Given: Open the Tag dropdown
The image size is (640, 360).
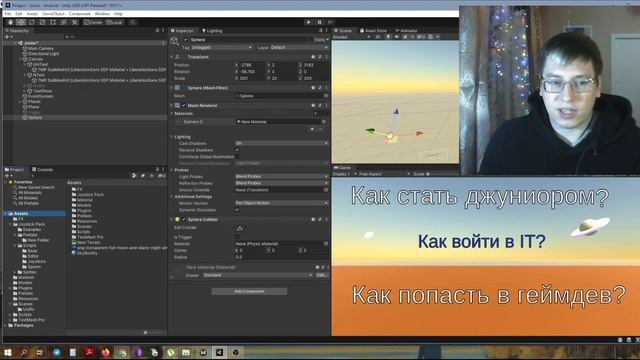Looking at the screenshot, I should pyautogui.click(x=221, y=47).
